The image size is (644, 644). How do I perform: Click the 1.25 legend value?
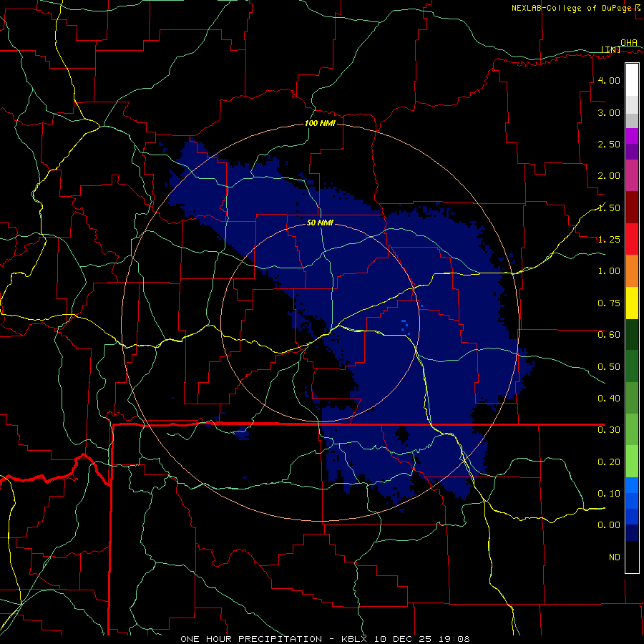coord(609,240)
